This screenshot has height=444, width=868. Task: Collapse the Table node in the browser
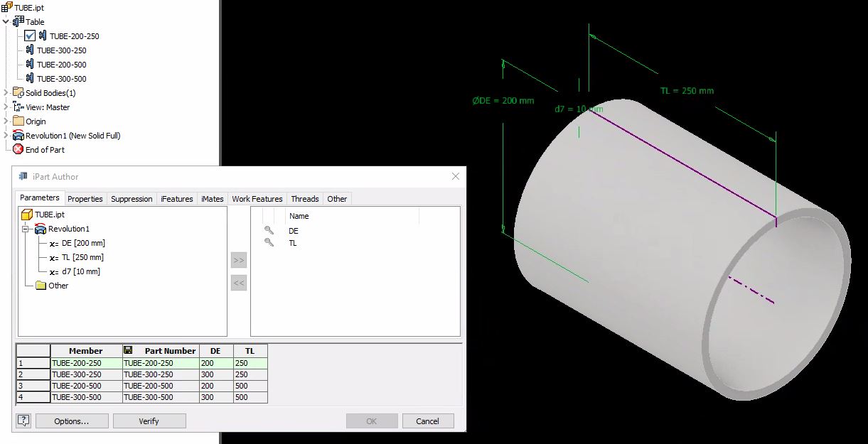click(x=6, y=21)
